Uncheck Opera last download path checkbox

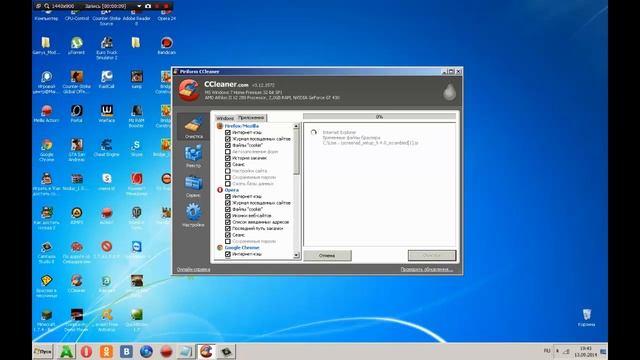click(x=228, y=228)
